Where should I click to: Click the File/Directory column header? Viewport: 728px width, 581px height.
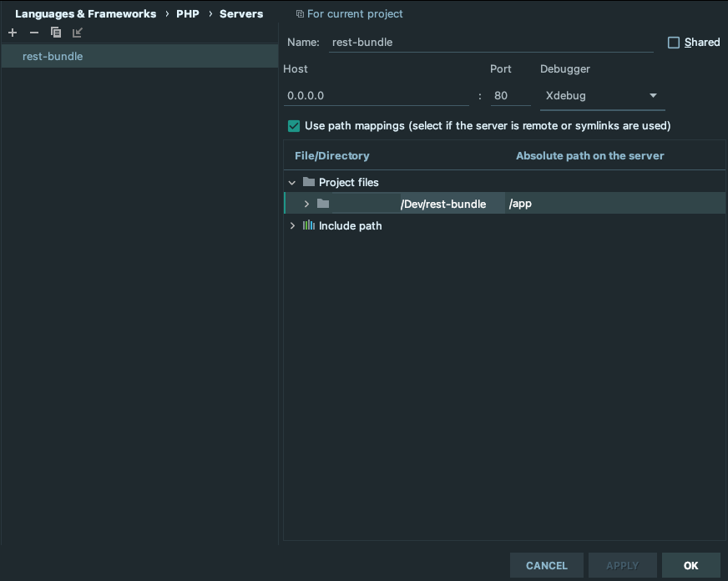click(x=332, y=155)
